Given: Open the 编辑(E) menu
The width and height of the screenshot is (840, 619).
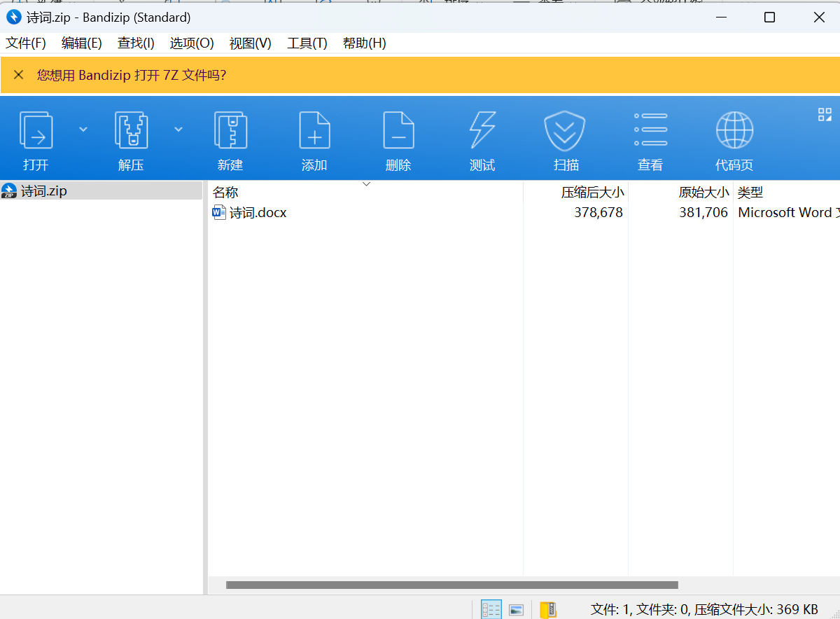Looking at the screenshot, I should click(x=82, y=43).
